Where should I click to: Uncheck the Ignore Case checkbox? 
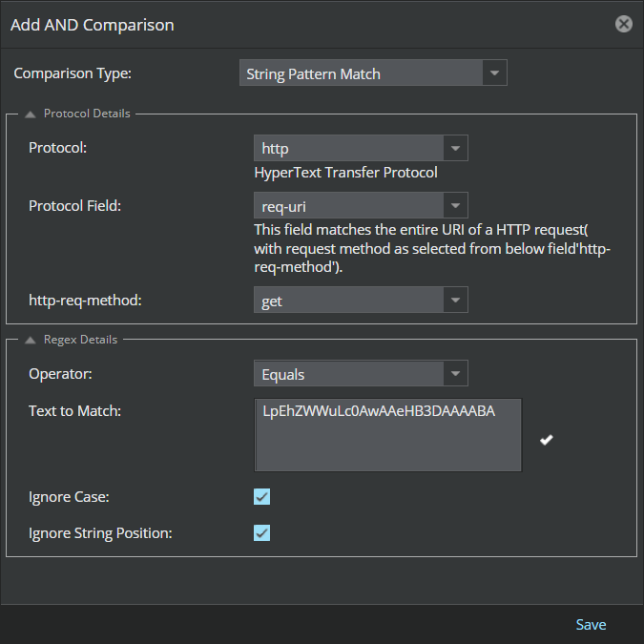tap(261, 496)
